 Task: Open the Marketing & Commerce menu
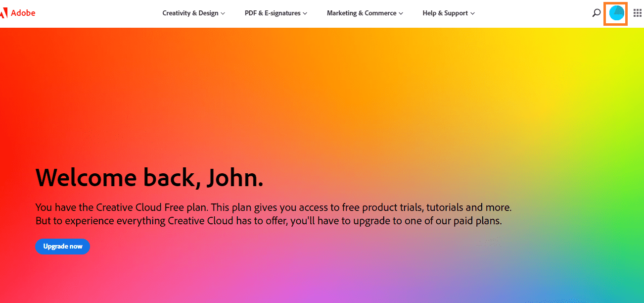tap(361, 13)
